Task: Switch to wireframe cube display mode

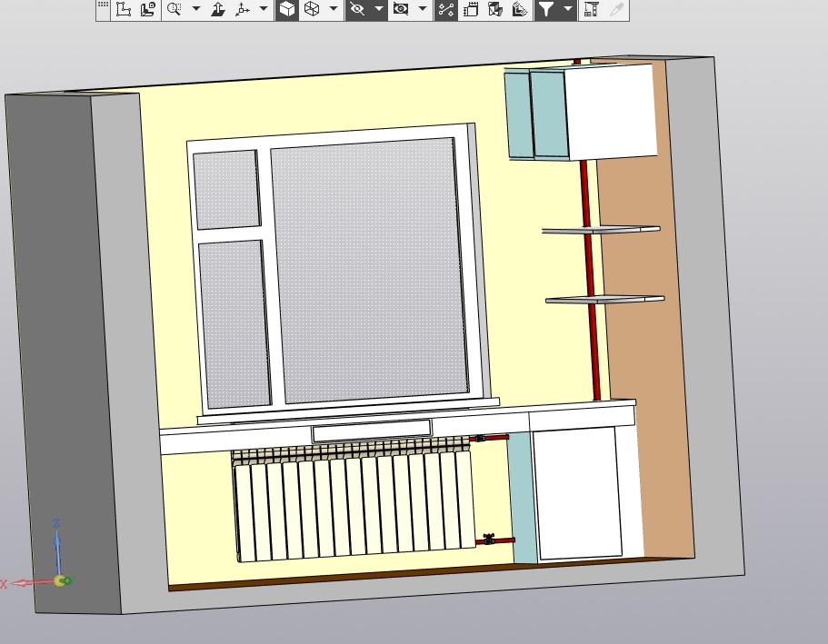Action: click(x=312, y=9)
